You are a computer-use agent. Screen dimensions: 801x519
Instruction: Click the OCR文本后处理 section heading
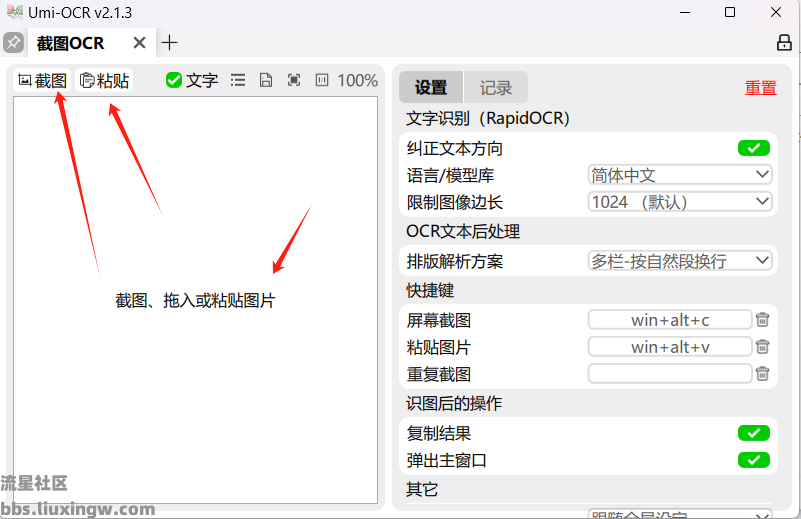point(463,231)
